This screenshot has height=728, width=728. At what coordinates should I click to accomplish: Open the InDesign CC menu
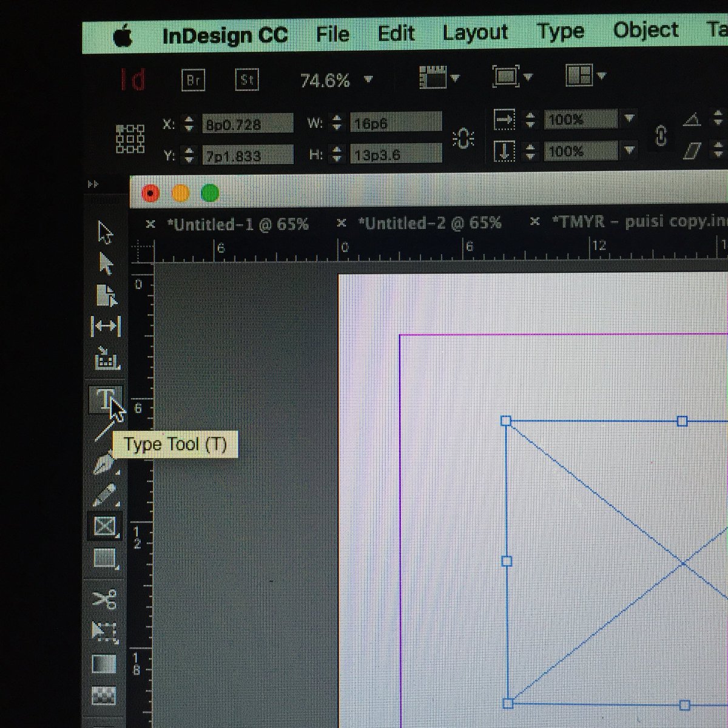pyautogui.click(x=225, y=35)
